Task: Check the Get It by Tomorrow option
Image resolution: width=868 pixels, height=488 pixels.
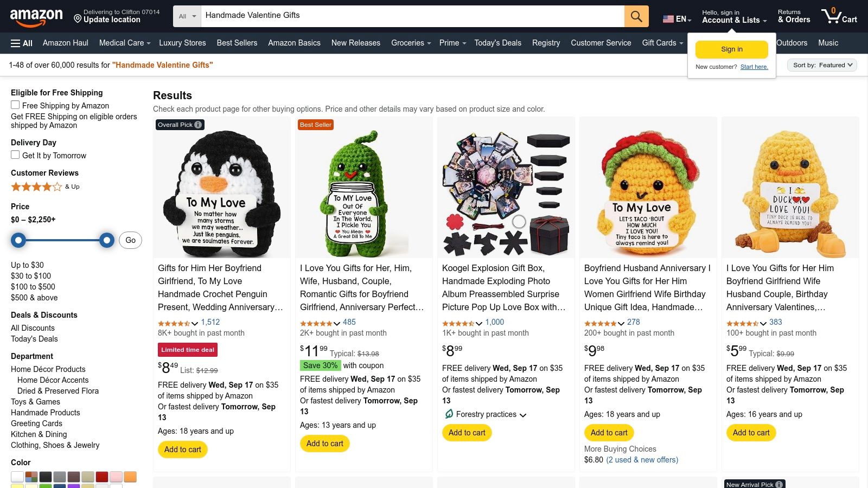Action: [x=15, y=155]
